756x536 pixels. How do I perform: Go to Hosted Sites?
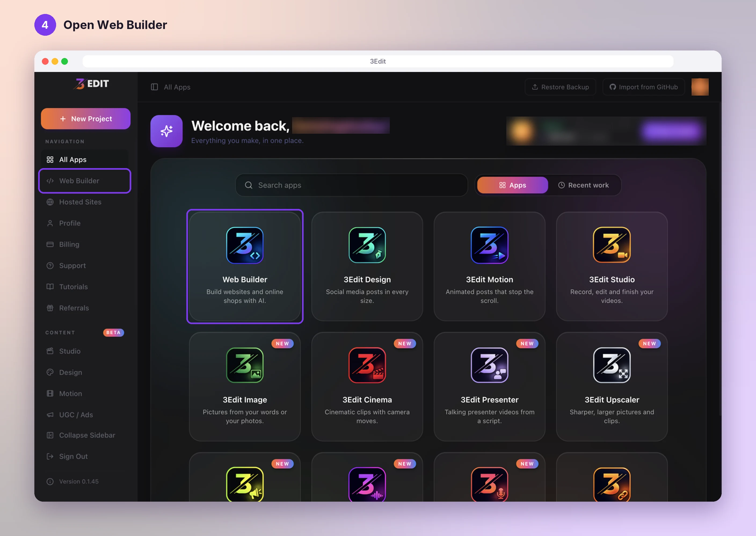(85, 202)
